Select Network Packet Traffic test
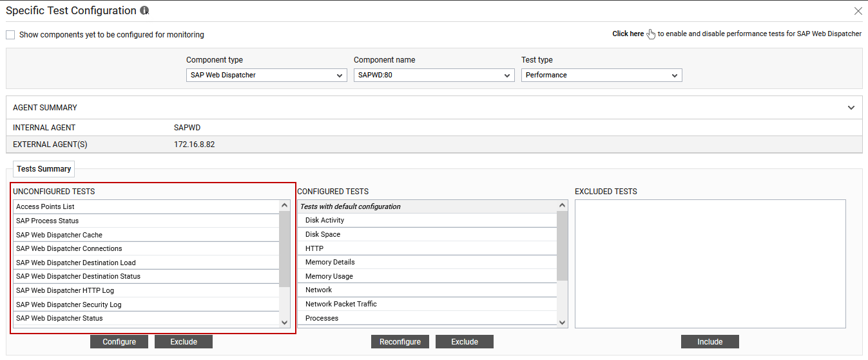This screenshot has height=360, width=868. pos(427,304)
